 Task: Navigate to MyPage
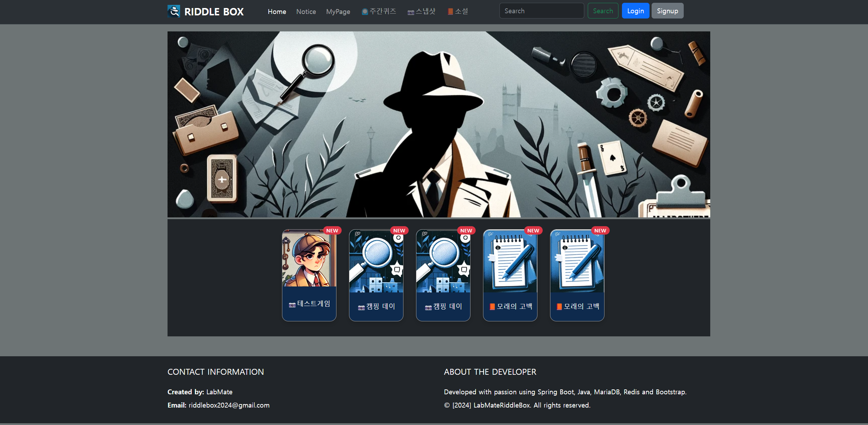(338, 12)
